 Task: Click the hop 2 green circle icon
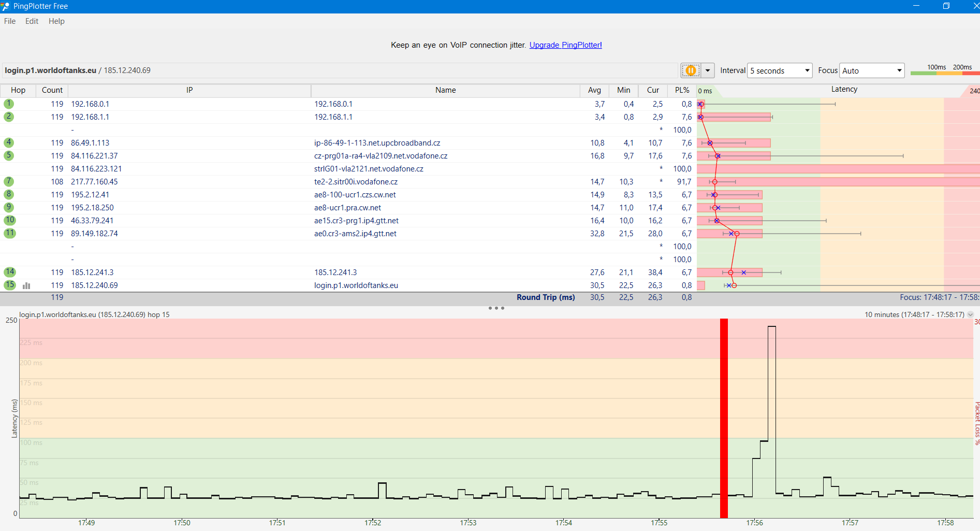9,117
